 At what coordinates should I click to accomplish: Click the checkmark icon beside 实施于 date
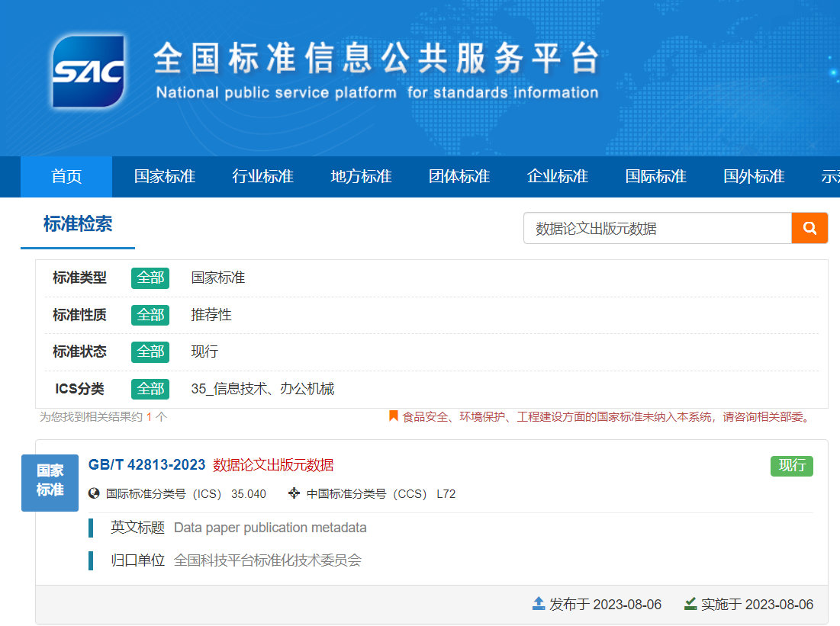click(690, 604)
